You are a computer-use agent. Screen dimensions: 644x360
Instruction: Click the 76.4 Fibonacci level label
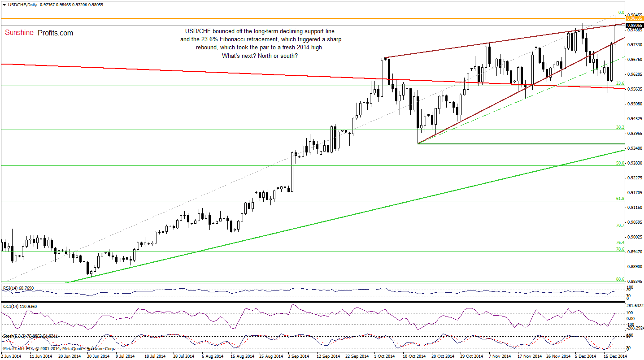620,243
